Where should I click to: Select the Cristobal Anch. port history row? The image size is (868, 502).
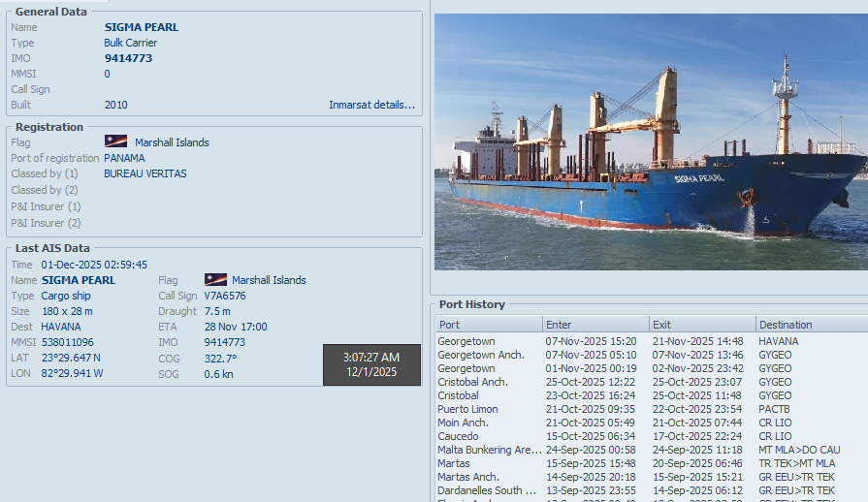pyautogui.click(x=652, y=382)
